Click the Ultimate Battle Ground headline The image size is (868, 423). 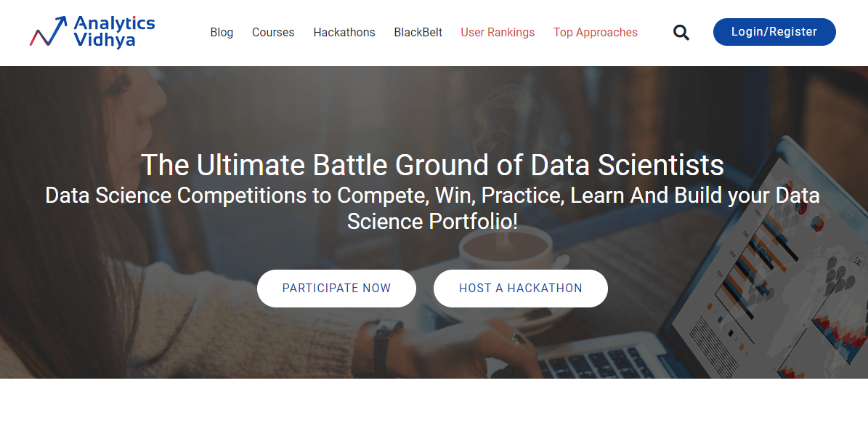(432, 165)
